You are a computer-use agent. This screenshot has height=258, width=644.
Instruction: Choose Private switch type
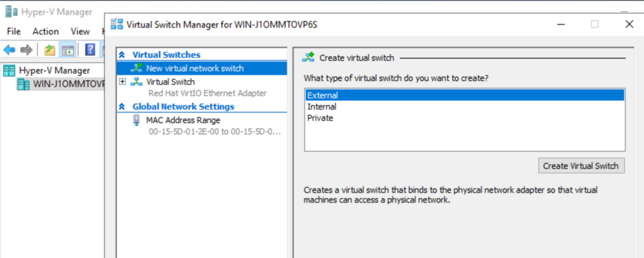(320, 118)
